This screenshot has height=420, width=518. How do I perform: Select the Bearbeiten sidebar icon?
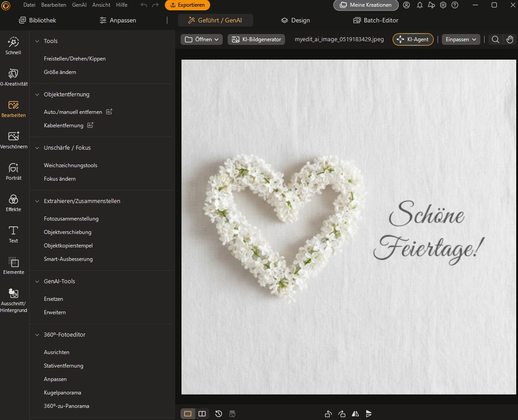point(13,109)
